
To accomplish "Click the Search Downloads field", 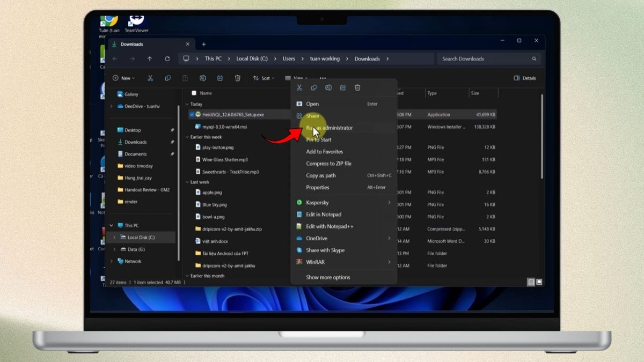I will point(489,59).
